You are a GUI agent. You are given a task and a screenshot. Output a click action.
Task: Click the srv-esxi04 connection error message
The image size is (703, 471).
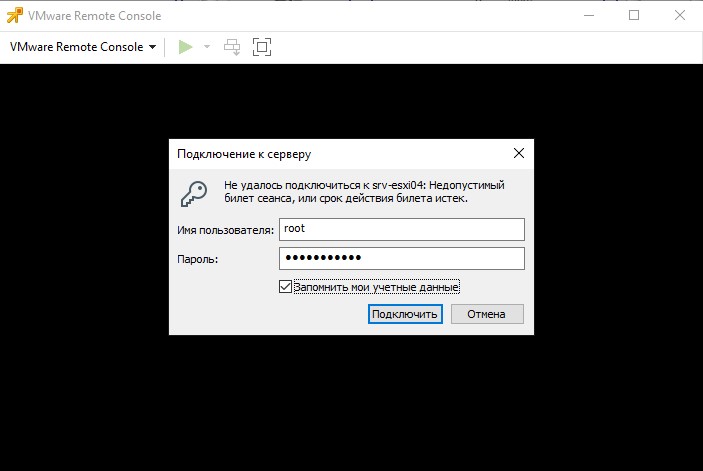pos(364,192)
